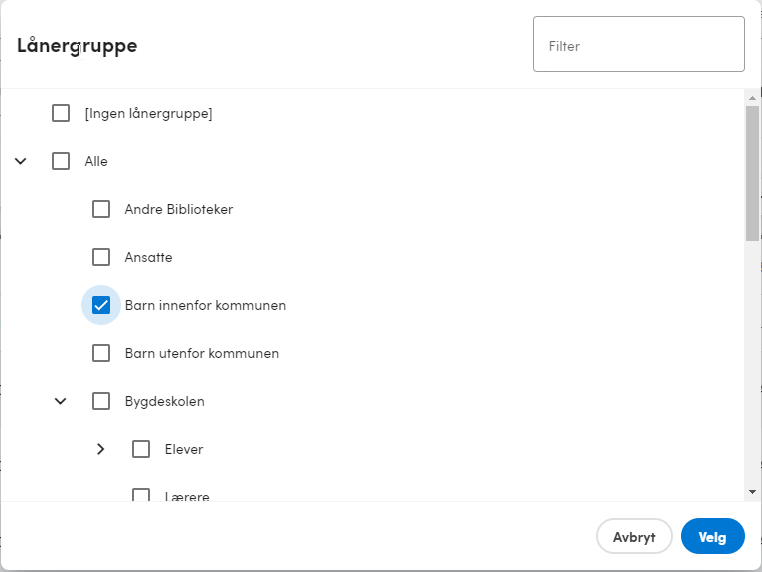
Task: Enable the Ansatte checkbox
Action: (x=101, y=257)
